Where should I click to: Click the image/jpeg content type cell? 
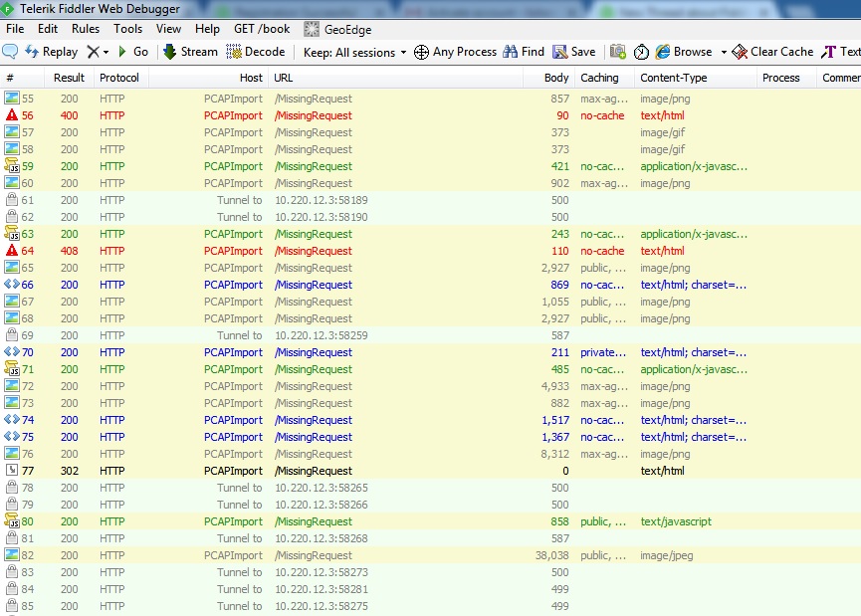click(667, 555)
